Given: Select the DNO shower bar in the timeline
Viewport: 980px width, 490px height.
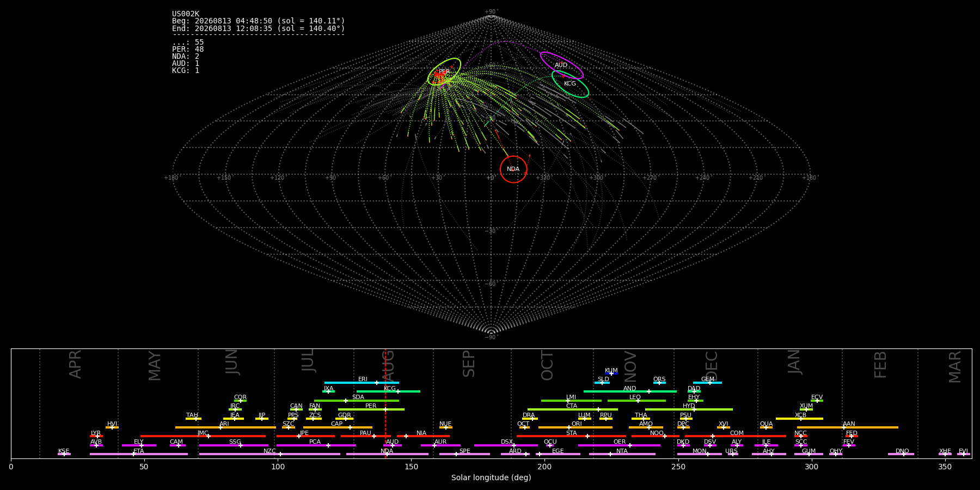Looking at the screenshot, I should point(901,454).
